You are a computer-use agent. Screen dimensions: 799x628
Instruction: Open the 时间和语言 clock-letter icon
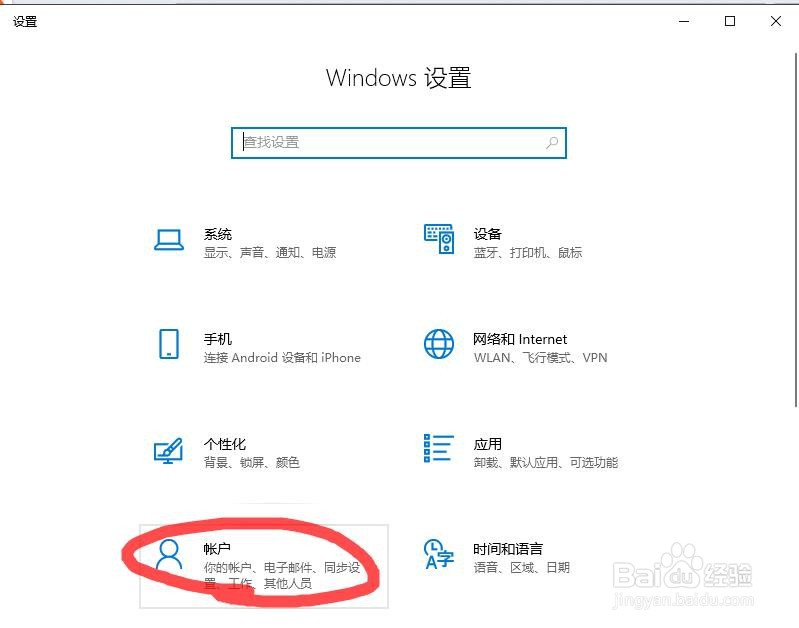[439, 554]
